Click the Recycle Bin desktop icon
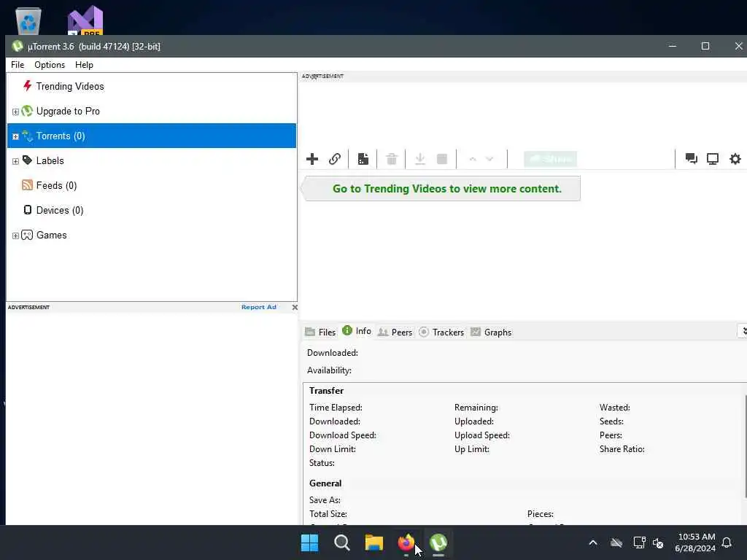 coord(28,20)
